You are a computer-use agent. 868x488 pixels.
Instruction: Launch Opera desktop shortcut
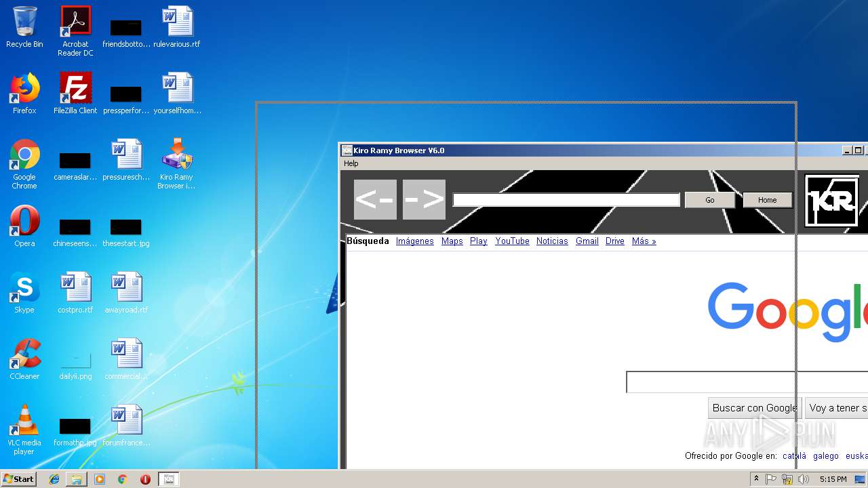coord(24,226)
